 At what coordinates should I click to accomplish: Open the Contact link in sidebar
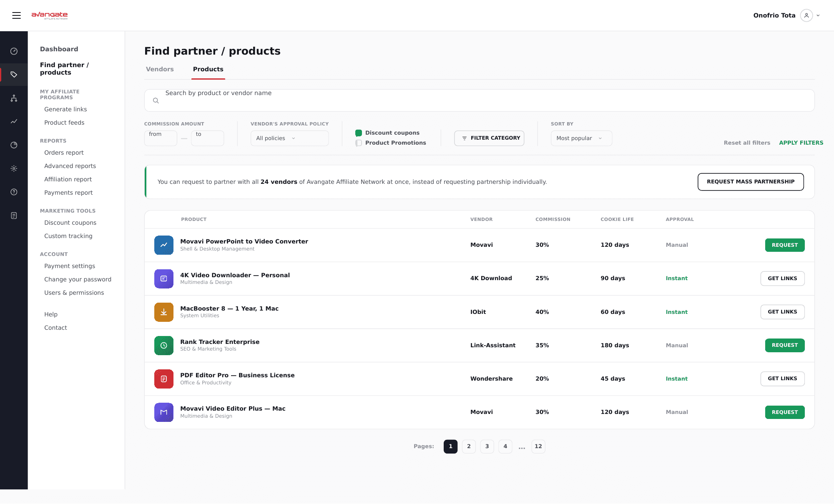[55, 328]
